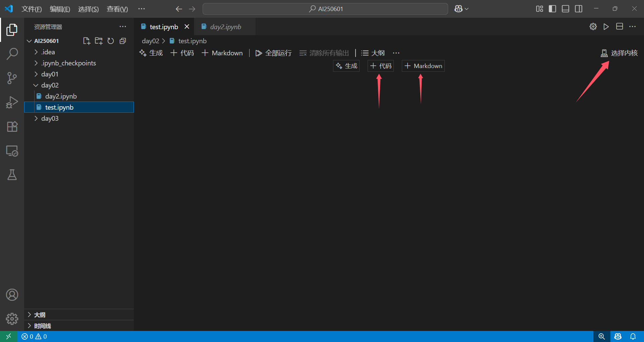Click the refresh Explorer icon

pyautogui.click(x=111, y=41)
